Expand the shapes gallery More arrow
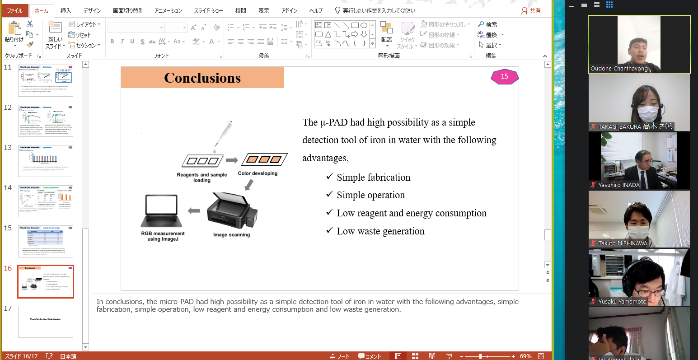This screenshot has width=698, height=360. pyautogui.click(x=372, y=44)
